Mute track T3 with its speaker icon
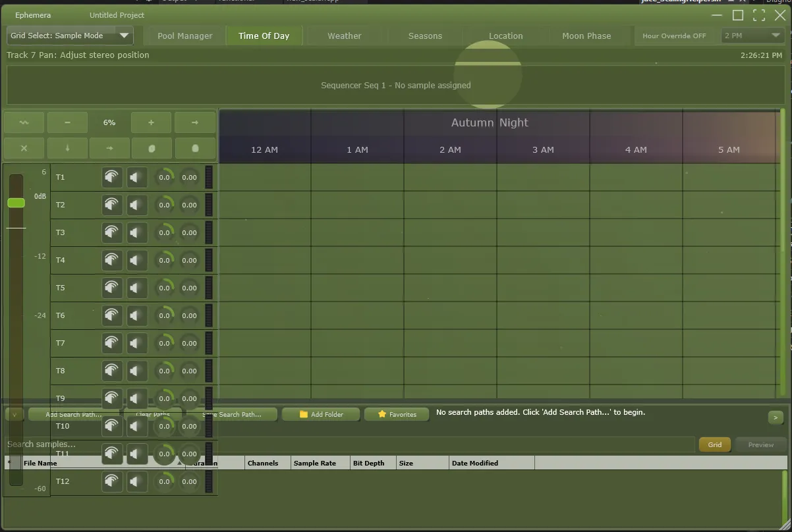The width and height of the screenshot is (792, 532). point(136,232)
